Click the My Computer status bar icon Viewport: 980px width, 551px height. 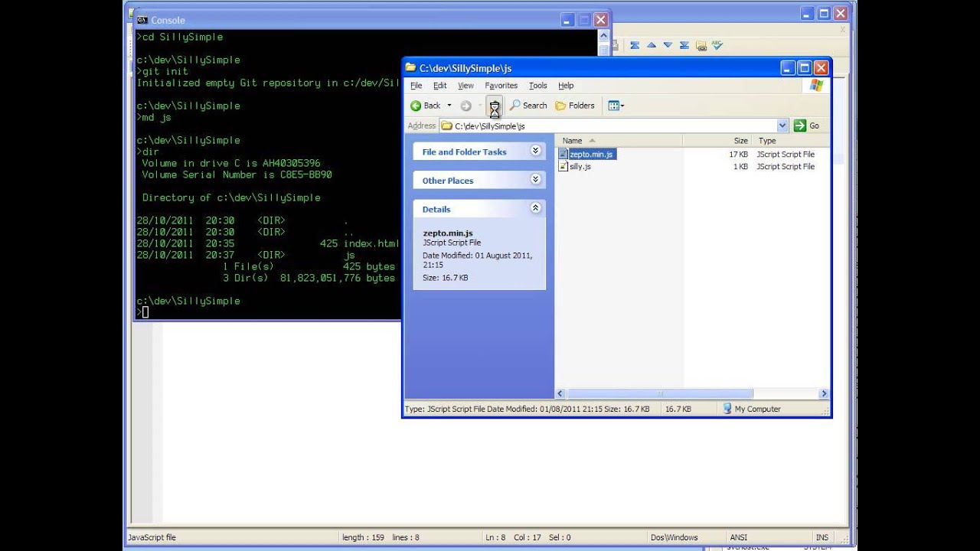[727, 409]
